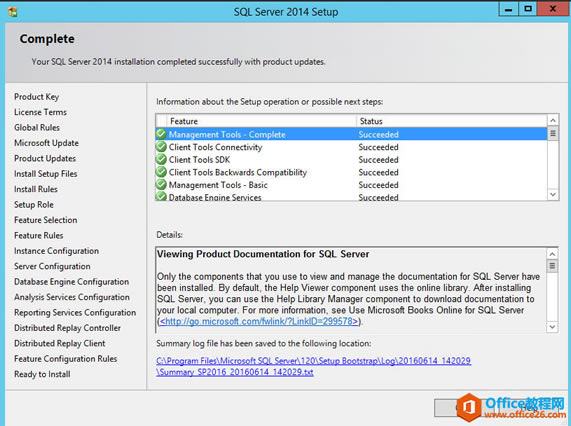Click the Status column header

coord(452,121)
